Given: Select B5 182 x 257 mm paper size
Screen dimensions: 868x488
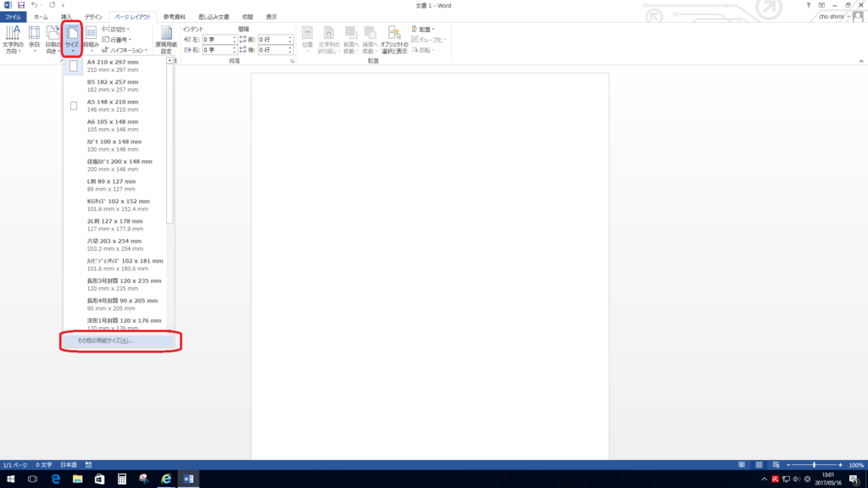Looking at the screenshot, I should (x=114, y=86).
